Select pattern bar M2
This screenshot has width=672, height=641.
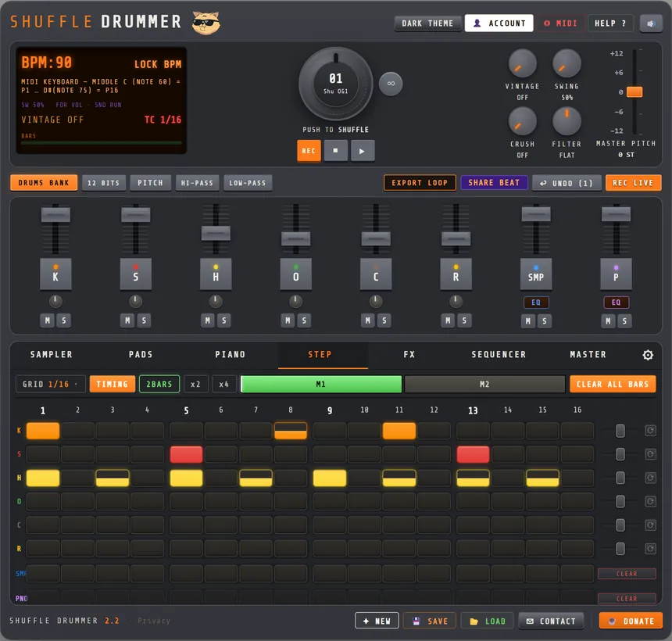[x=484, y=384]
